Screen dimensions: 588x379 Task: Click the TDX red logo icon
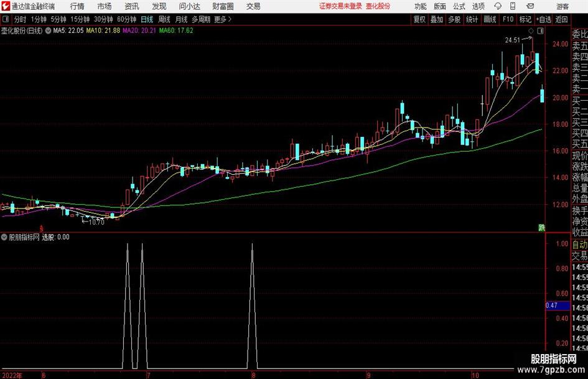click(x=6, y=6)
